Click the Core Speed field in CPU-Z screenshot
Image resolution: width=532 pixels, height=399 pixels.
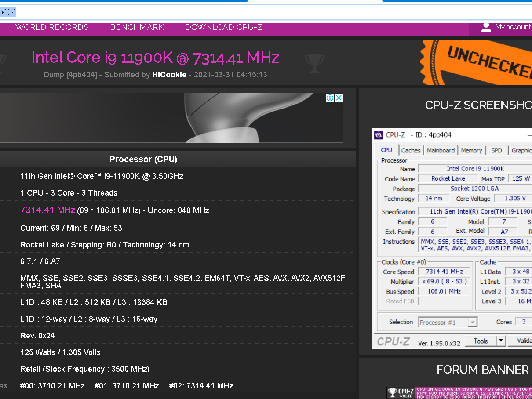(x=444, y=272)
